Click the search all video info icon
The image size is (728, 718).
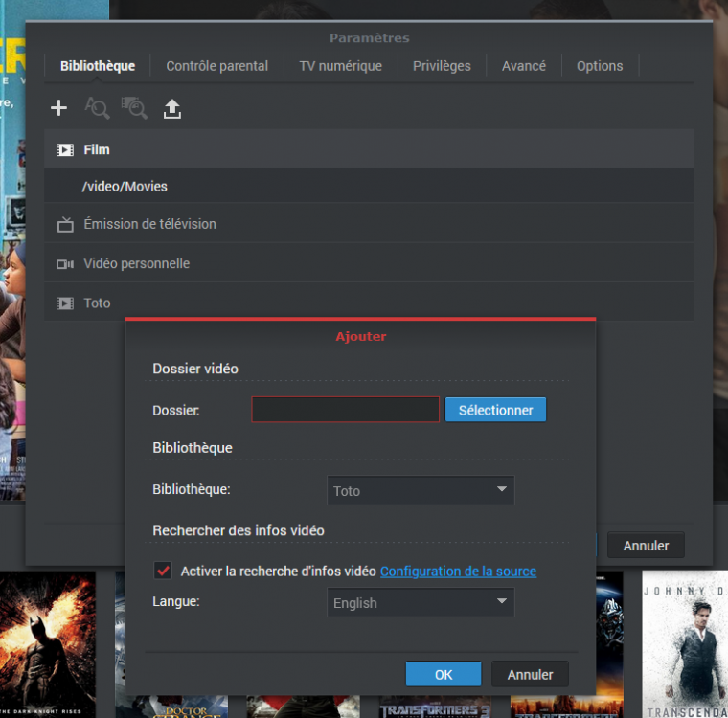click(134, 108)
